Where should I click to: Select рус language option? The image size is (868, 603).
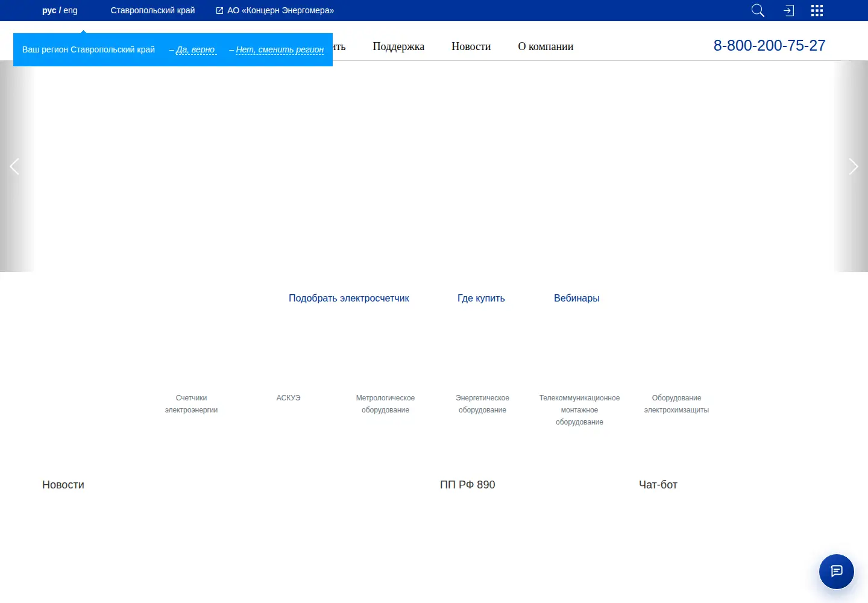point(49,10)
